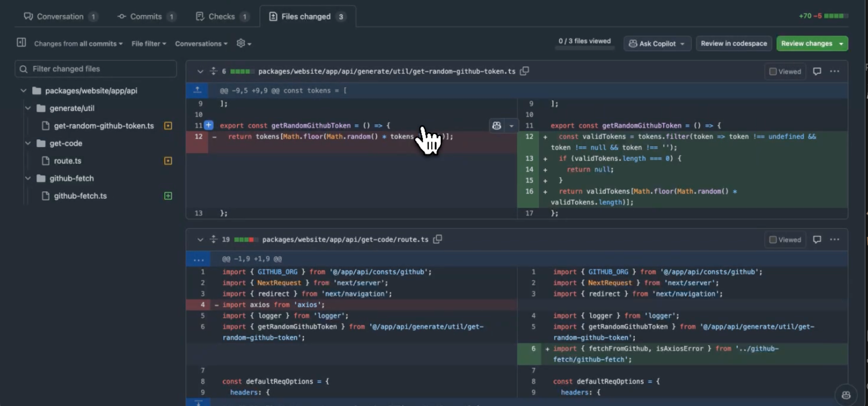The height and width of the screenshot is (406, 868).
Task: Switch to the Conversation tab
Action: coord(60,17)
